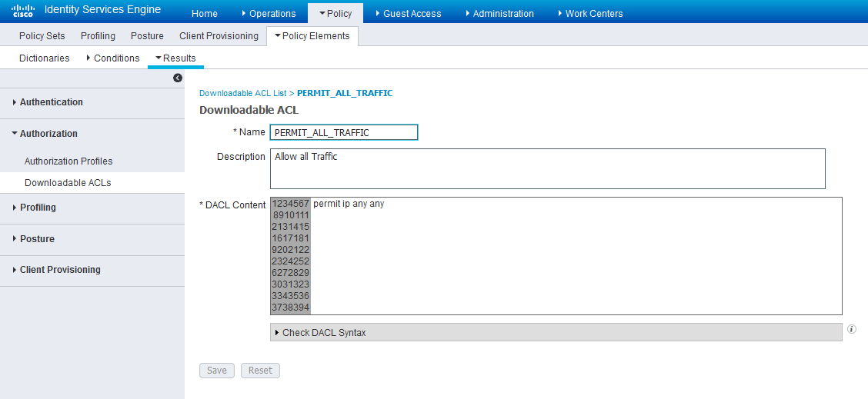Open the Policy menu
This screenshot has width=868, height=399.
336,13
